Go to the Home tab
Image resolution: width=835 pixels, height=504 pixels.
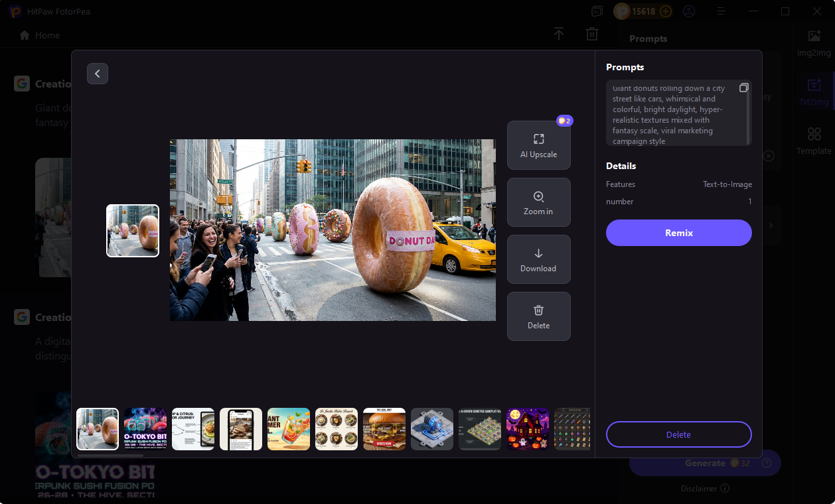[x=40, y=35]
